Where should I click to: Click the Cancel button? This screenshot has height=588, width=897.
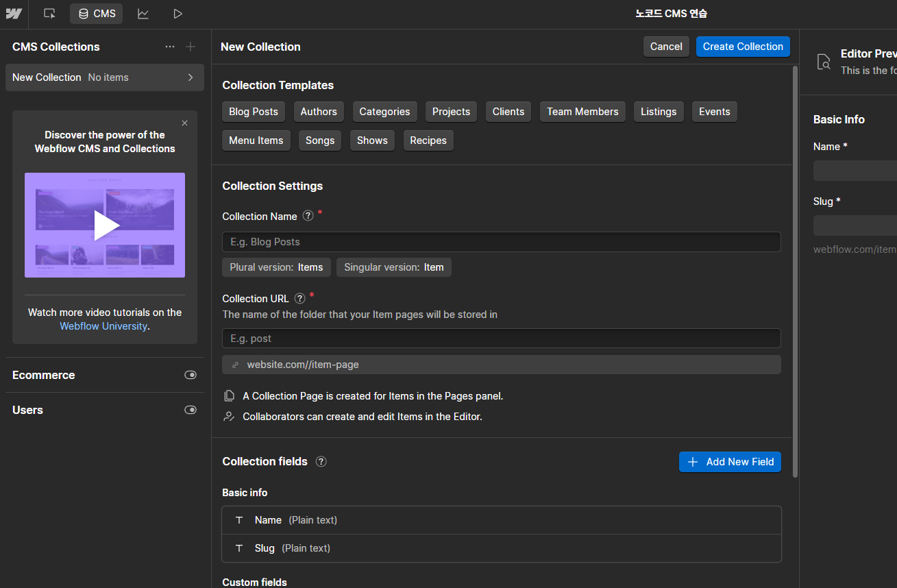pyautogui.click(x=666, y=47)
